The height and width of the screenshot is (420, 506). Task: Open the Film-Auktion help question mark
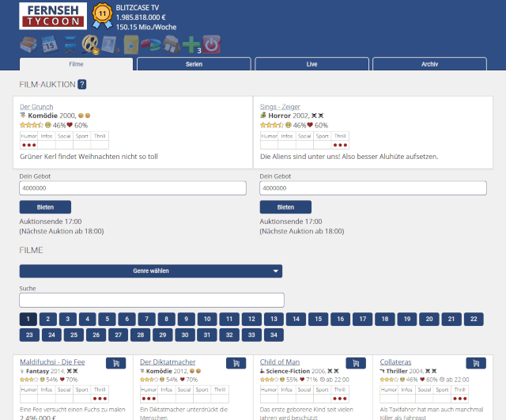point(82,85)
